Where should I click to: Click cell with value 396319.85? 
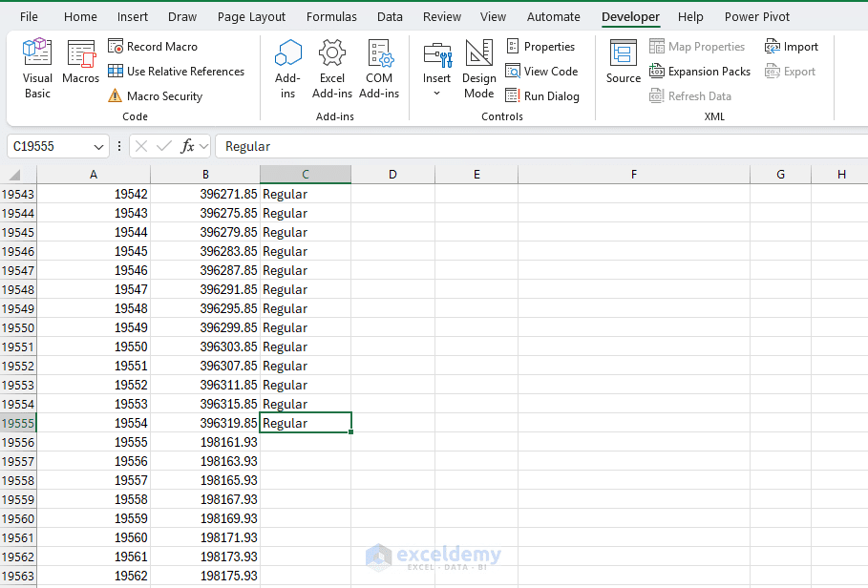[205, 423]
